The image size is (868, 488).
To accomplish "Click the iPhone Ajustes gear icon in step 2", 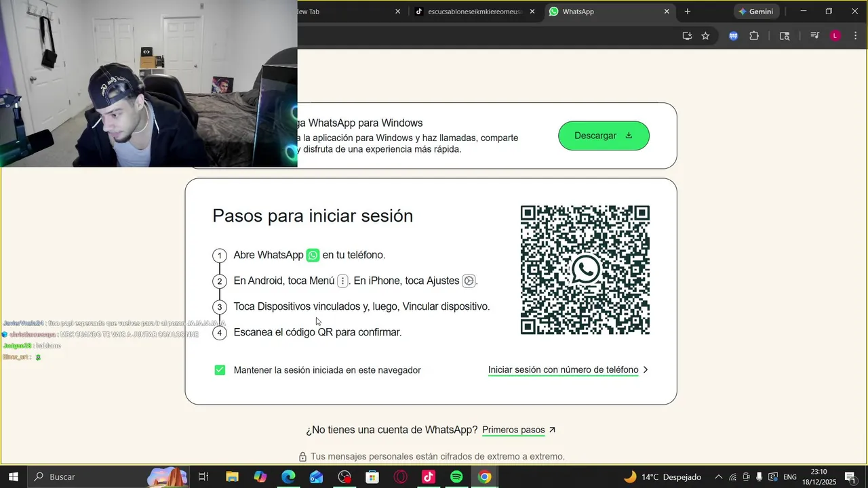I will [x=469, y=281].
